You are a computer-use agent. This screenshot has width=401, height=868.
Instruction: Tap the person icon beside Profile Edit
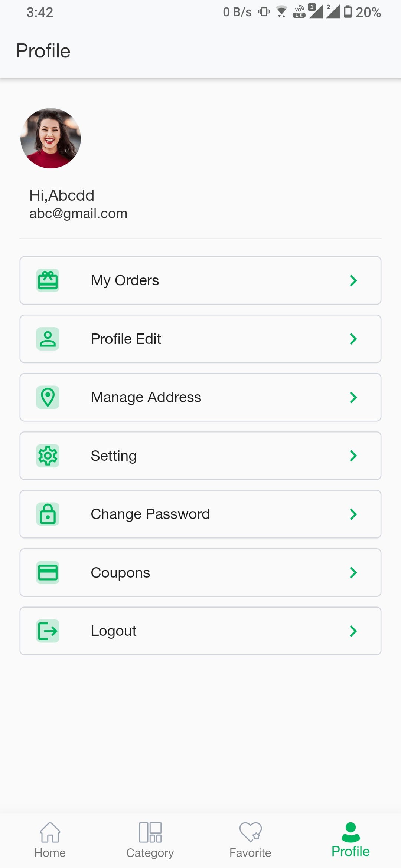coord(48,339)
